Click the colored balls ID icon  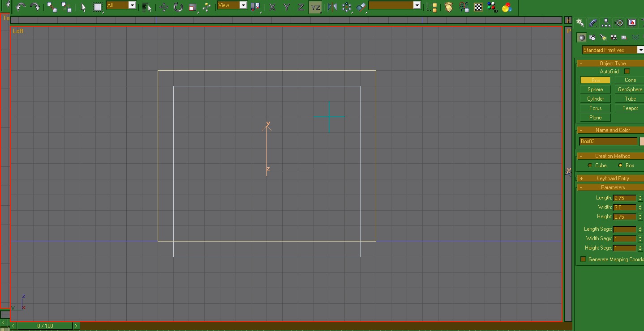coord(493,7)
